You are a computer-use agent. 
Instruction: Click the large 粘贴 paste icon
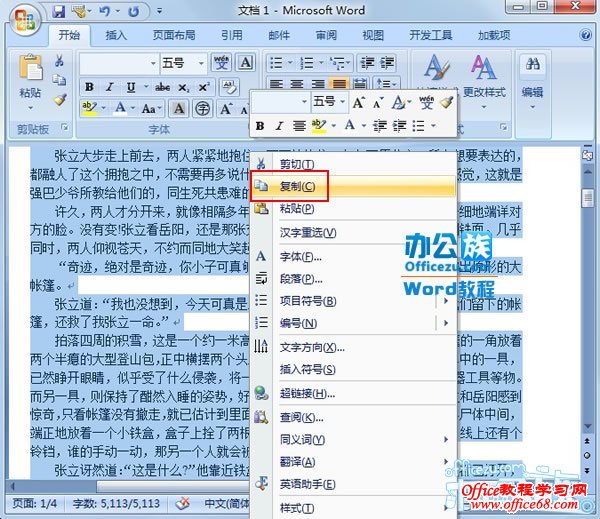[31, 68]
